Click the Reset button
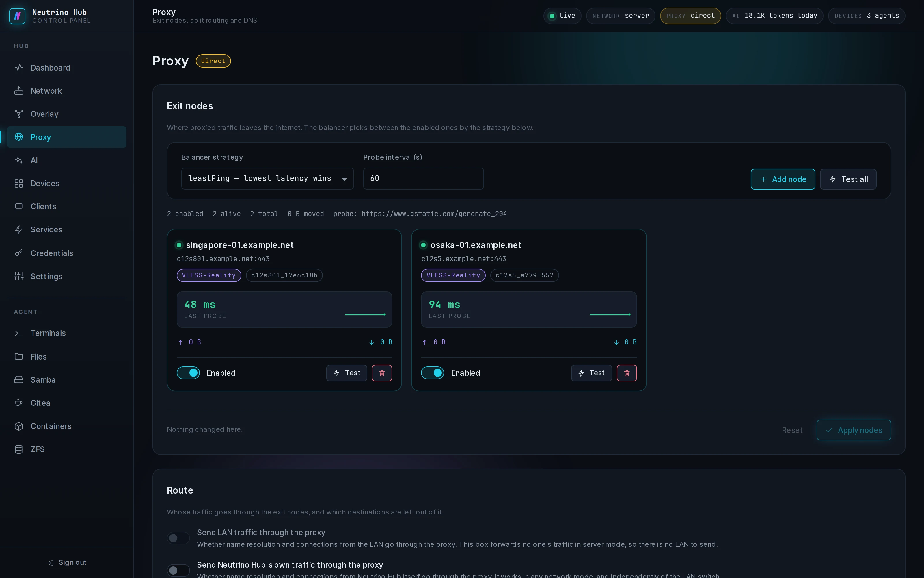 coord(792,430)
